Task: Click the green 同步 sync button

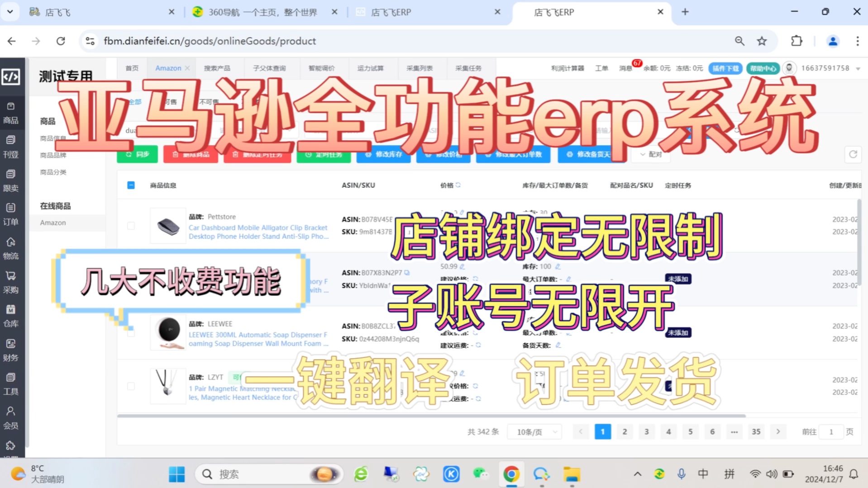Action: click(x=138, y=154)
